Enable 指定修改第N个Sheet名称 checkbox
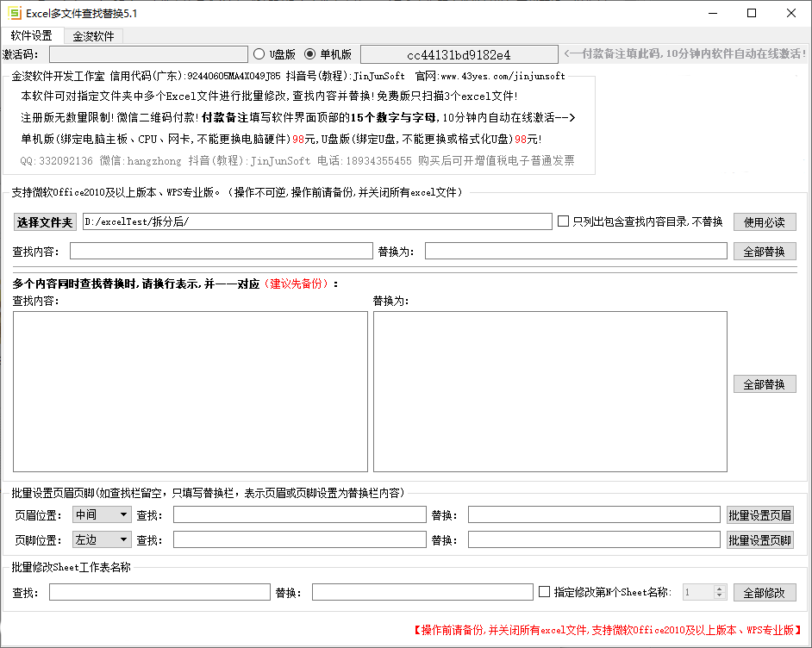Screen dimensions: 812x648 544,592
